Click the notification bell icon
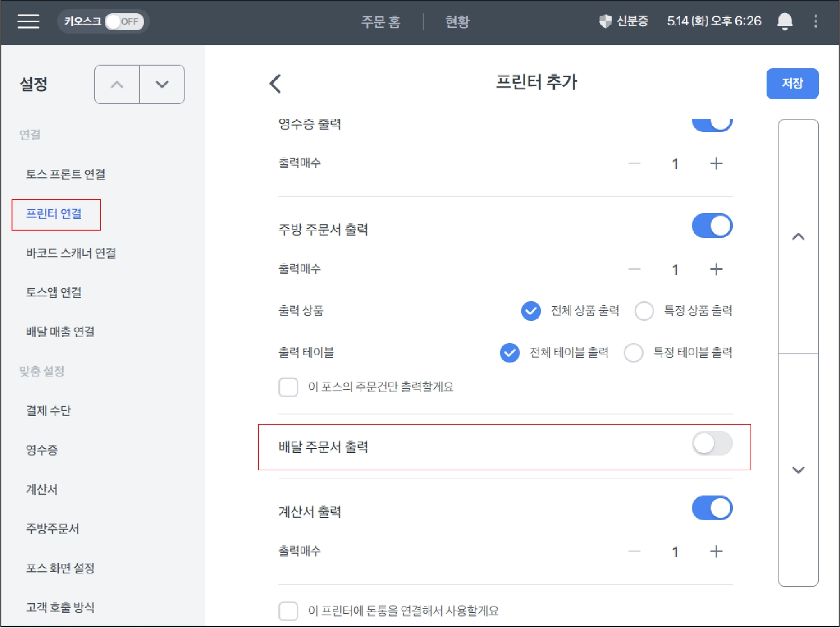The width and height of the screenshot is (840, 628). click(784, 21)
